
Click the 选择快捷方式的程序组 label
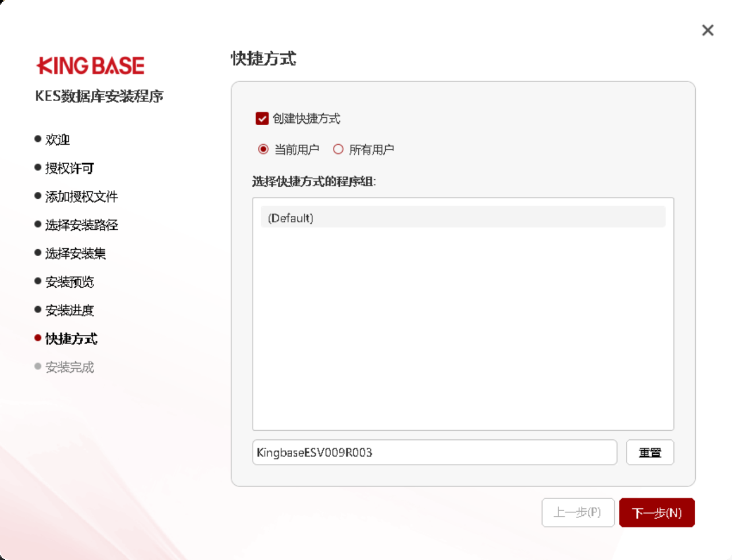click(x=314, y=181)
